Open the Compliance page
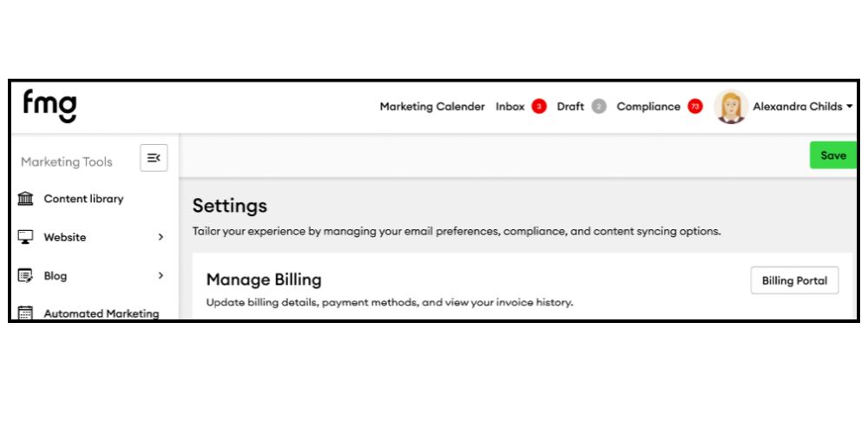The width and height of the screenshot is (868, 434). [x=648, y=107]
